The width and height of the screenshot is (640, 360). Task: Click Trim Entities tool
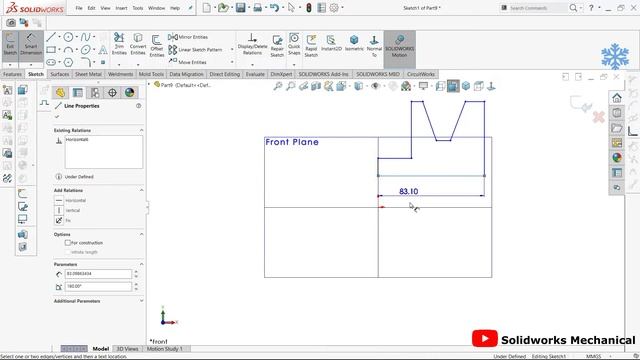tap(119, 44)
